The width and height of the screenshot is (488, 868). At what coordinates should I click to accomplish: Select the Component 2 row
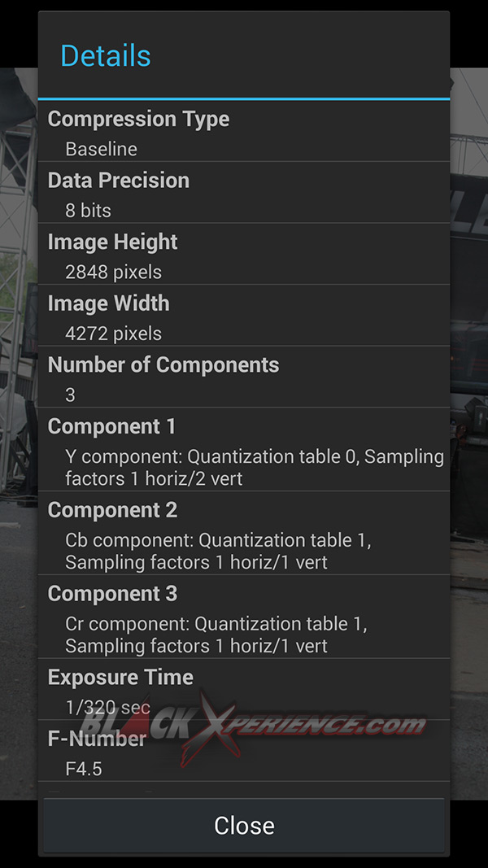point(111,510)
